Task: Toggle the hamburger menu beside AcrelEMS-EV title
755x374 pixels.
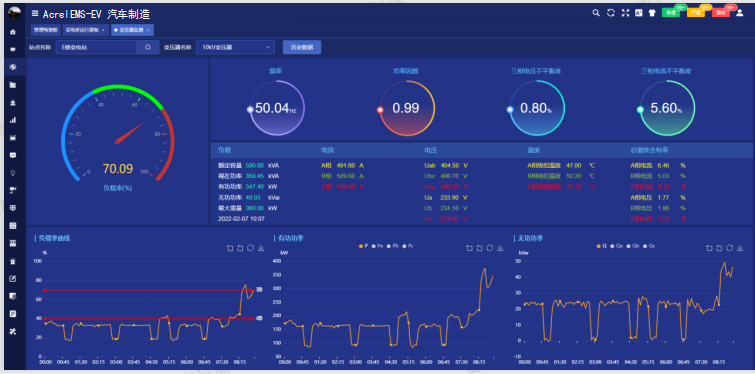Action: pos(35,13)
